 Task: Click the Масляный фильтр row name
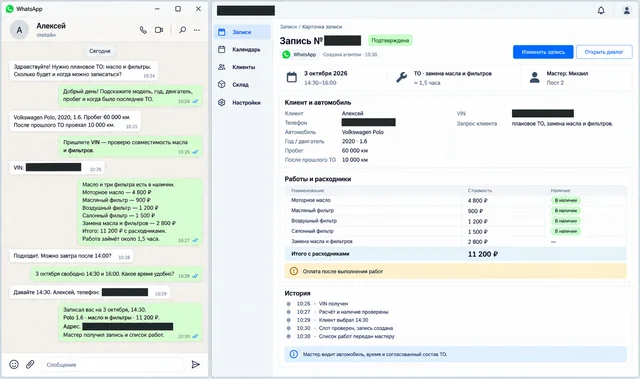pyautogui.click(x=312, y=211)
